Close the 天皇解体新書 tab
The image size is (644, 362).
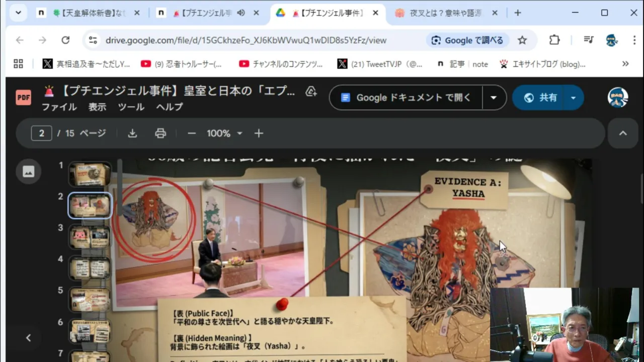[137, 13]
